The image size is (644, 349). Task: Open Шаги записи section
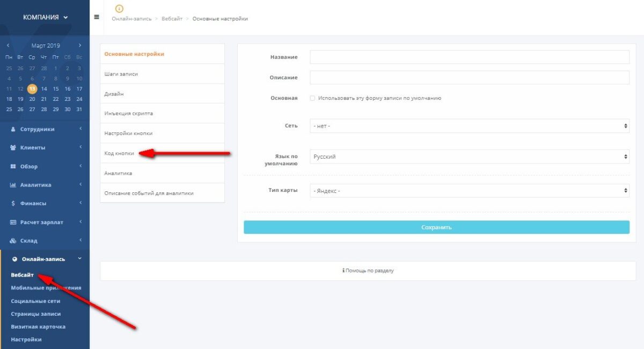[162, 74]
